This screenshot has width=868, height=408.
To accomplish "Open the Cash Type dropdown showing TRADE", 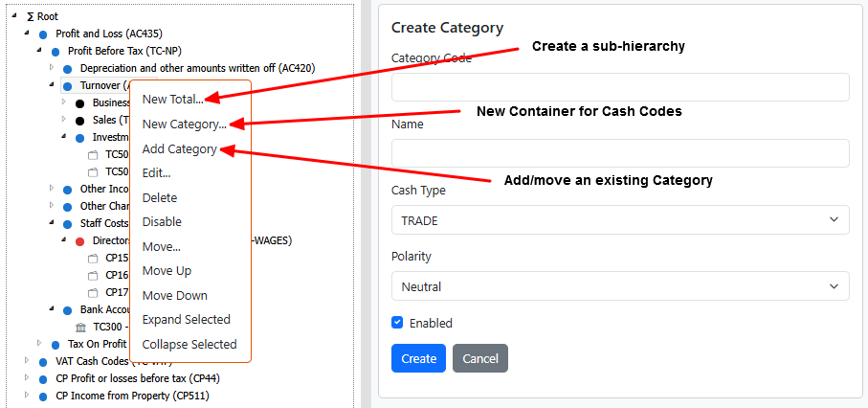I will pos(620,220).
